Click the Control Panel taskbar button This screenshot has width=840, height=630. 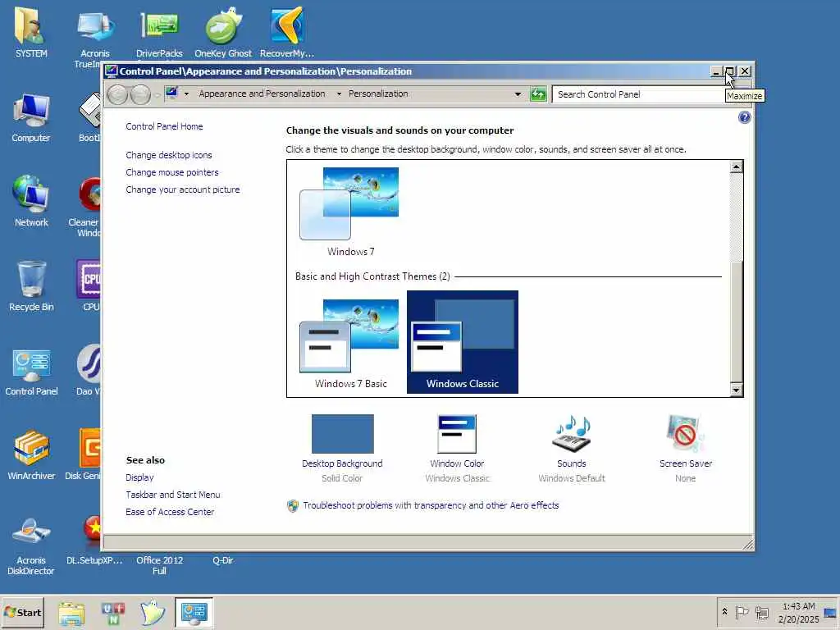pos(194,613)
